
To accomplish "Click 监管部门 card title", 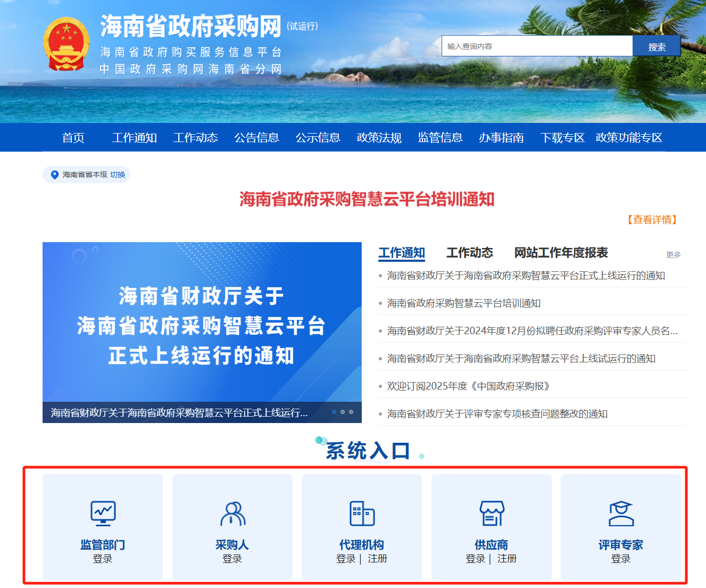I will (103, 545).
